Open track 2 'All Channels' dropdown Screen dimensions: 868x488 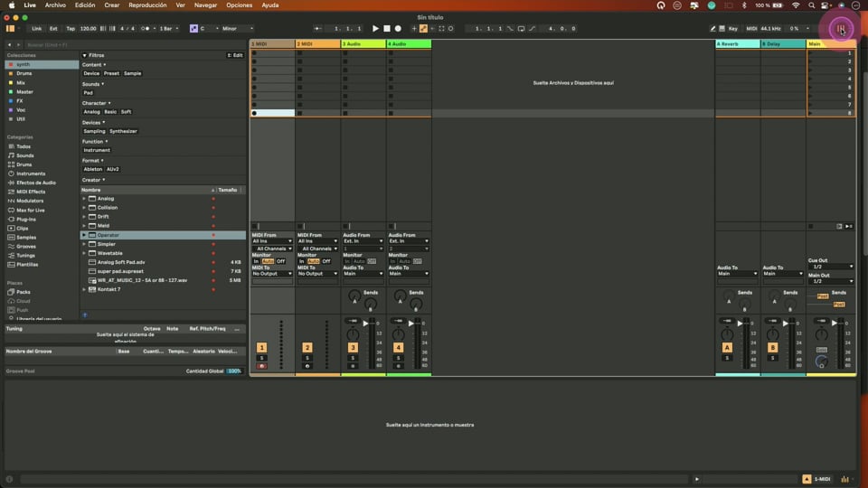pos(317,249)
